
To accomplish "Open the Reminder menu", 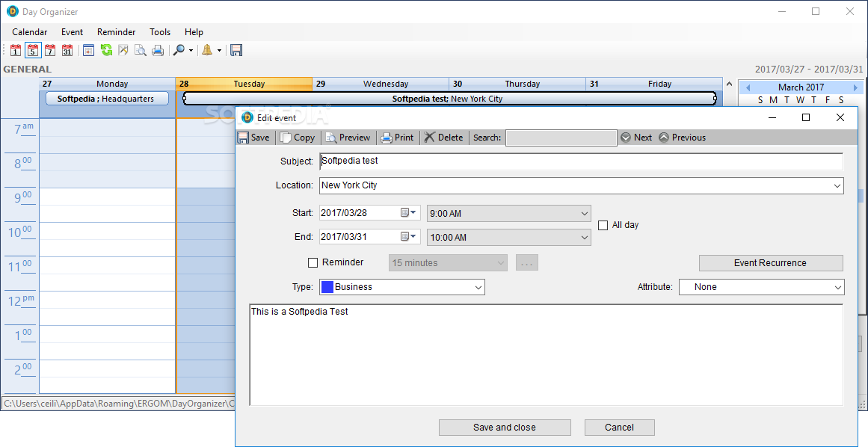I will point(116,32).
